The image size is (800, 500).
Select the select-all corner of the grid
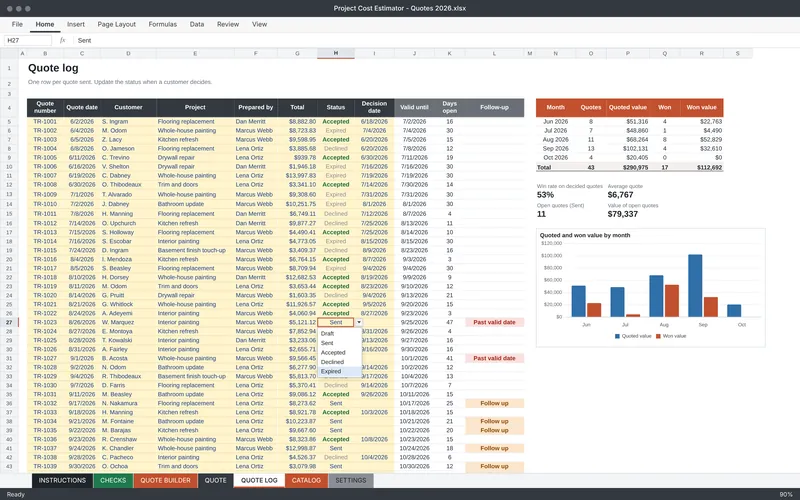pos(9,54)
